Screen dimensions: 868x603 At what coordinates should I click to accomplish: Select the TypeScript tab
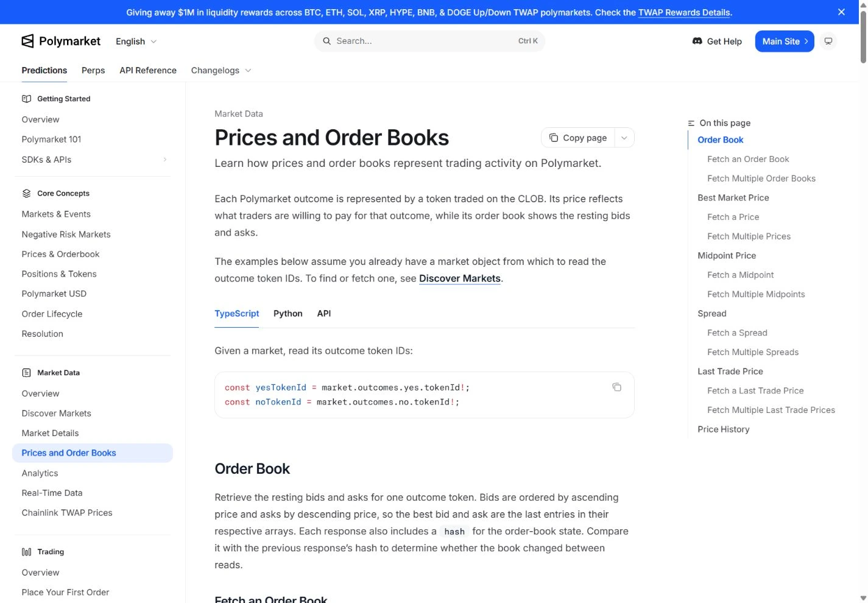coord(236,313)
